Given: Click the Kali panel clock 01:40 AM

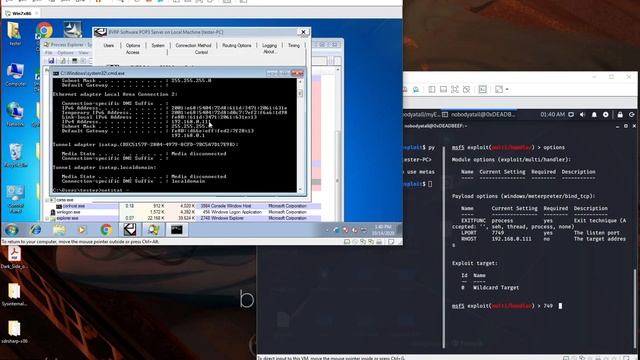Looking at the screenshot, I should click(x=552, y=115).
